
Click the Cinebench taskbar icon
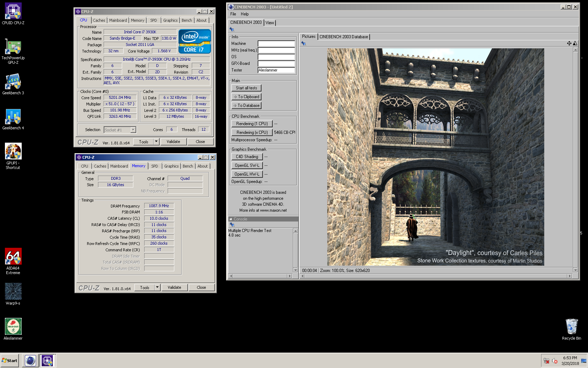pos(30,361)
